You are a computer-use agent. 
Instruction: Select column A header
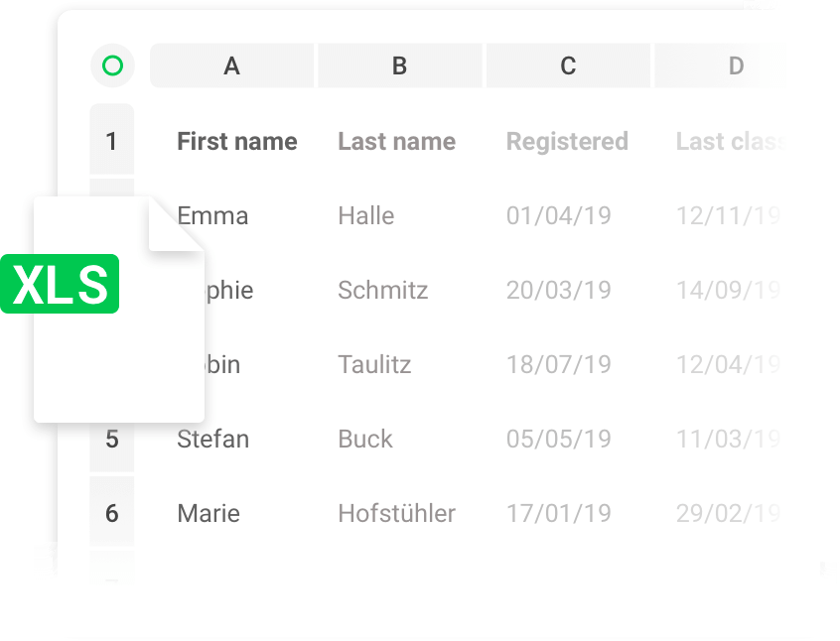(x=231, y=66)
